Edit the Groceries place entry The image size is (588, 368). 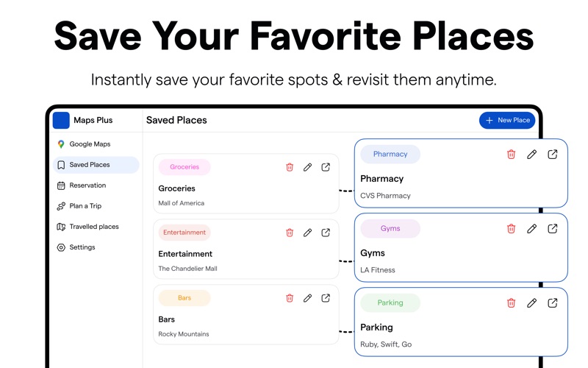[307, 167]
